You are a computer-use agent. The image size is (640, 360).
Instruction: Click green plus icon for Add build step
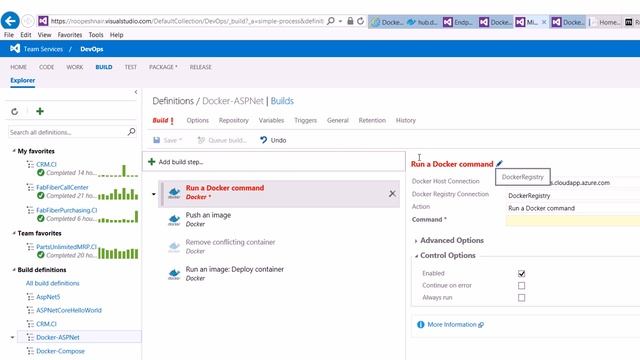(151, 162)
